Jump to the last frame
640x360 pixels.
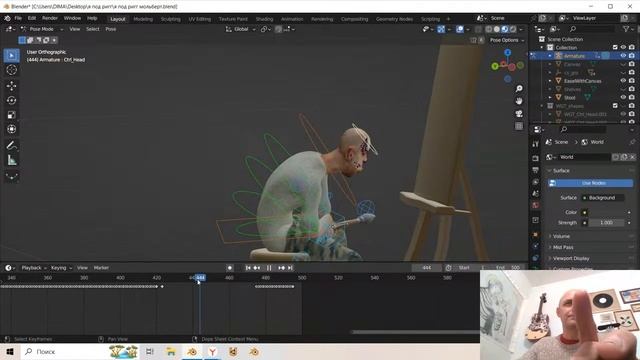[290, 268]
